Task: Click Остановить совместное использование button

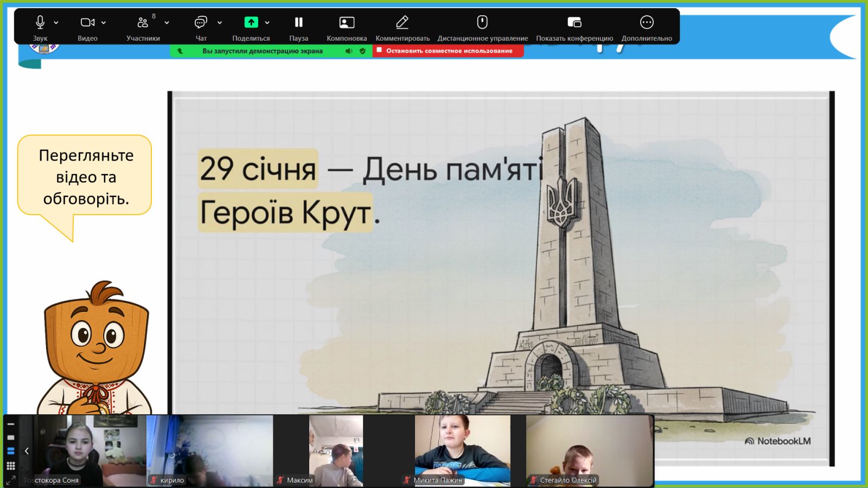Action: [448, 51]
